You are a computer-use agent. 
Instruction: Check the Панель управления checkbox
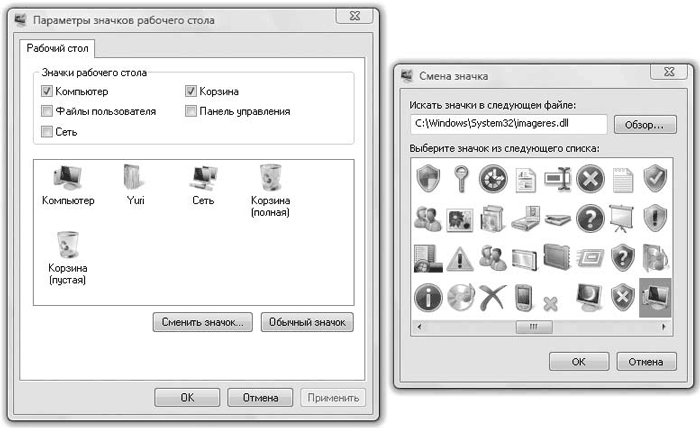coord(191,111)
